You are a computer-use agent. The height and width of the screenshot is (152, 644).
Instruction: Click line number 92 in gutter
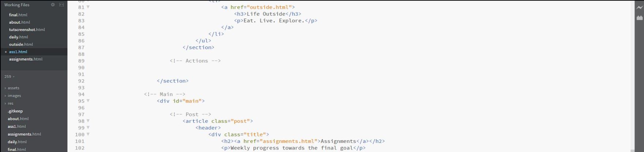tap(81, 81)
